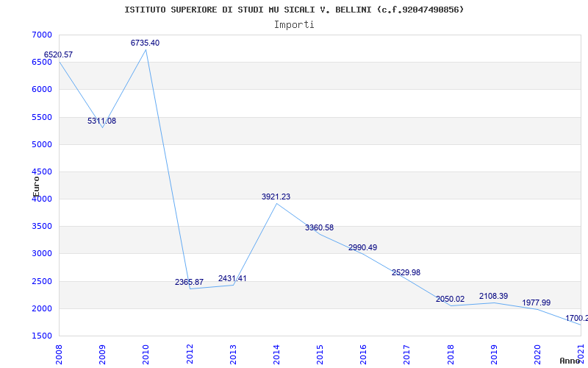588x368 pixels.
Task: Click data label 2431.41
Action: [232, 279]
